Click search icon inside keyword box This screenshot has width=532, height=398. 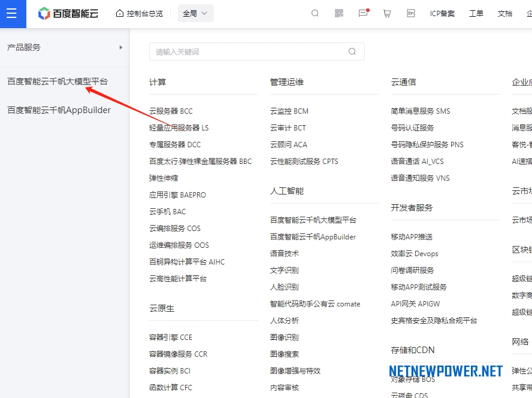point(352,51)
